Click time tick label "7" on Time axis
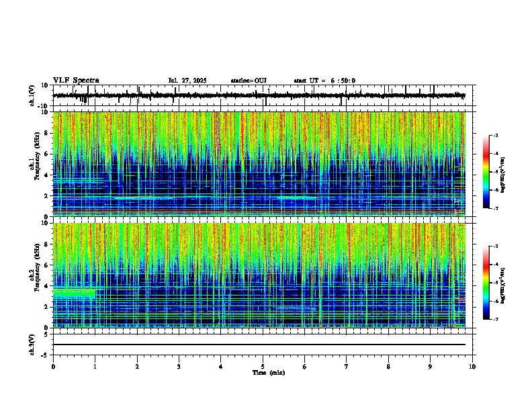 click(x=347, y=367)
